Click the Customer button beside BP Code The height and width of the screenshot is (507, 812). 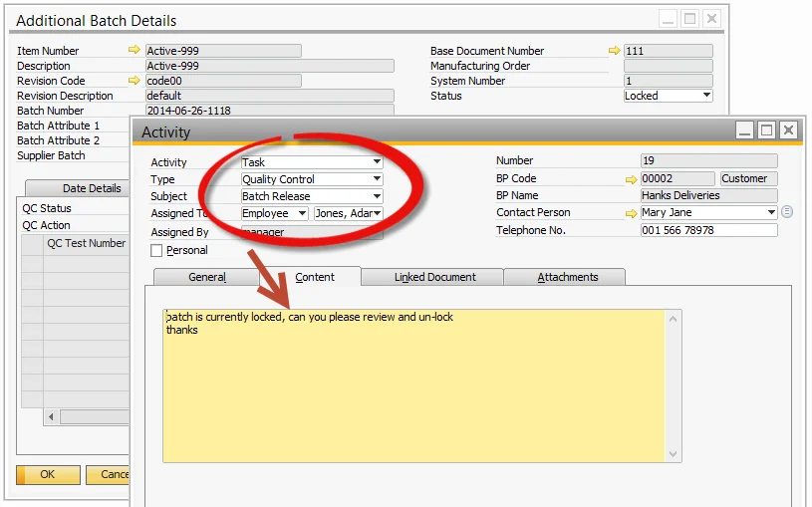click(x=748, y=178)
